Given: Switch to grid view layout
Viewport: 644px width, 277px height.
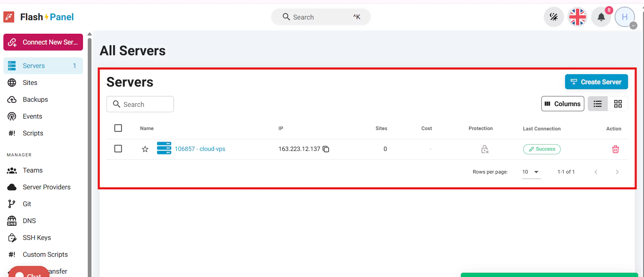Looking at the screenshot, I should pyautogui.click(x=618, y=104).
